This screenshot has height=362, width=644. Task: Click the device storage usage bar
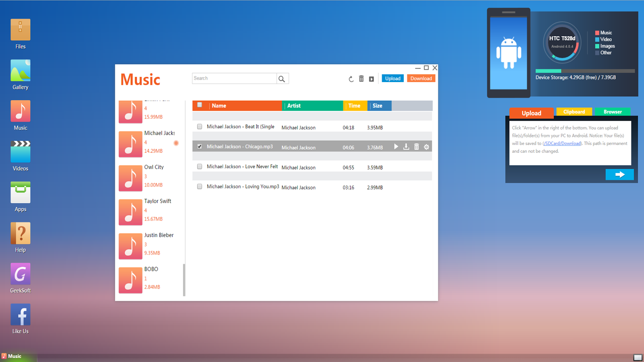click(x=585, y=71)
